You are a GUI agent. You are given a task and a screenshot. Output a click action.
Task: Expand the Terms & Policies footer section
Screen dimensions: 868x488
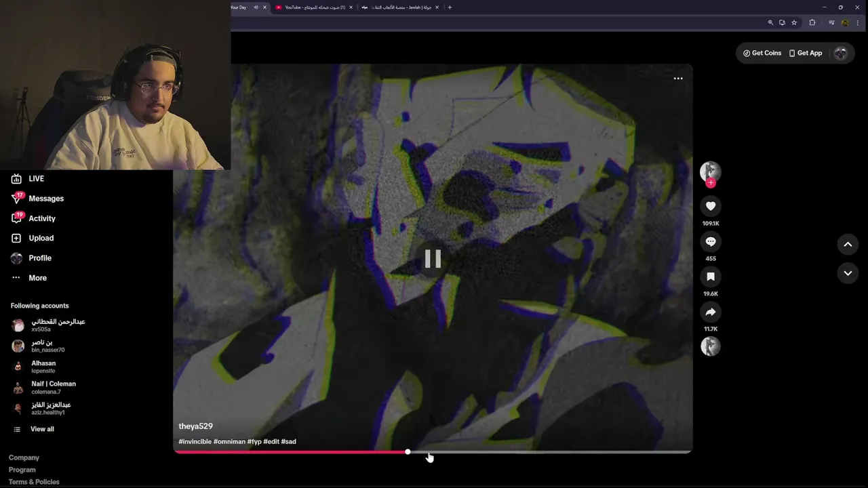[34, 482]
